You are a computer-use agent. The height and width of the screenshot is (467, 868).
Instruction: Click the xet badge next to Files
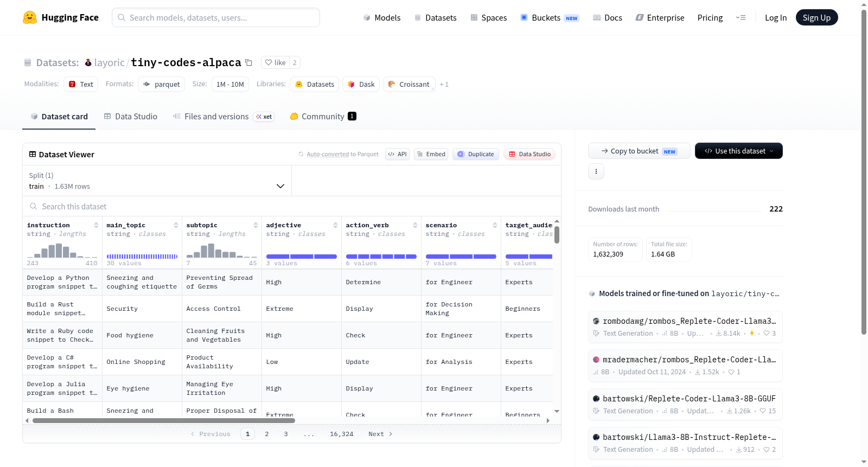(264, 117)
